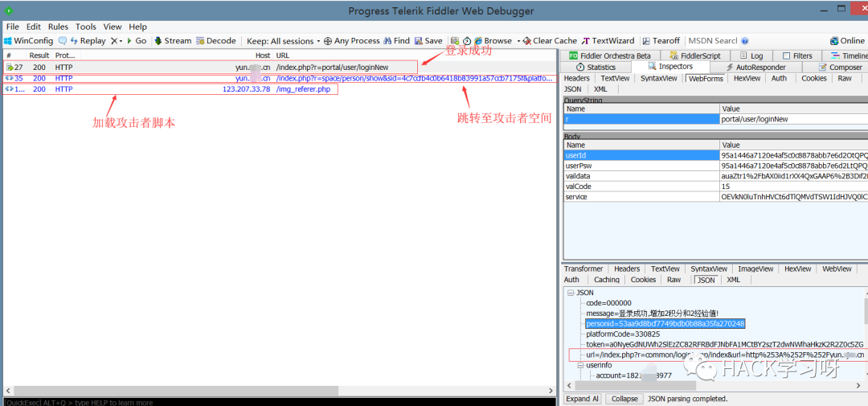Click the Collapse button
868x406 pixels.
pos(624,399)
